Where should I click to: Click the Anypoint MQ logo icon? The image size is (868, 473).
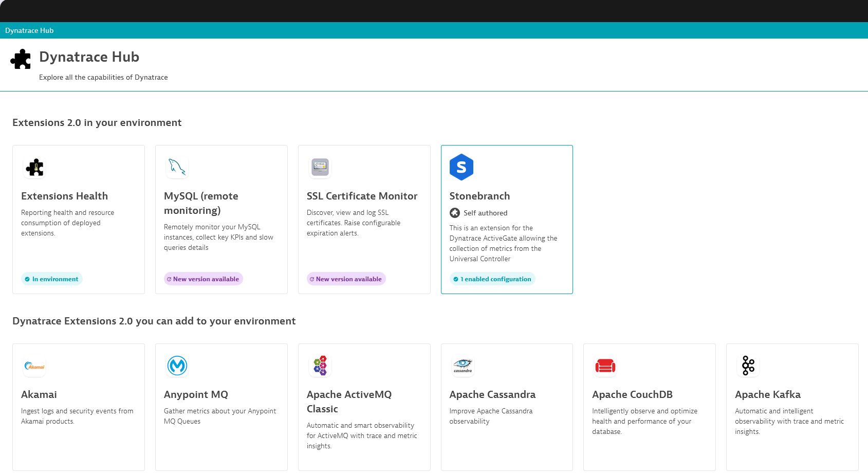(177, 366)
